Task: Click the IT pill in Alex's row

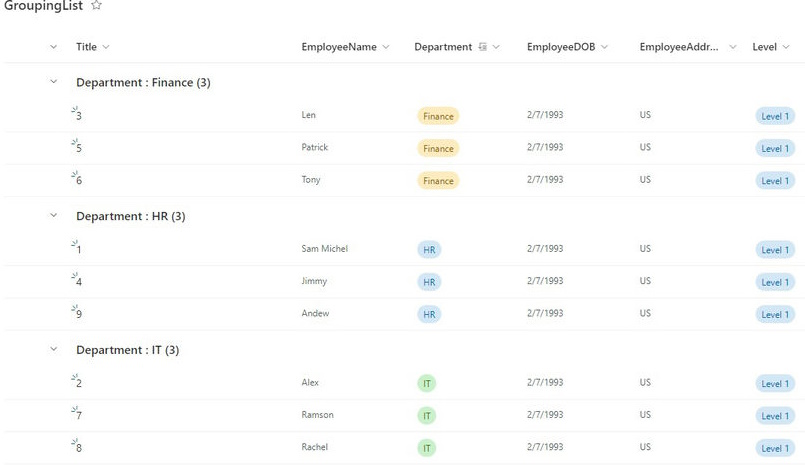Action: (x=427, y=383)
